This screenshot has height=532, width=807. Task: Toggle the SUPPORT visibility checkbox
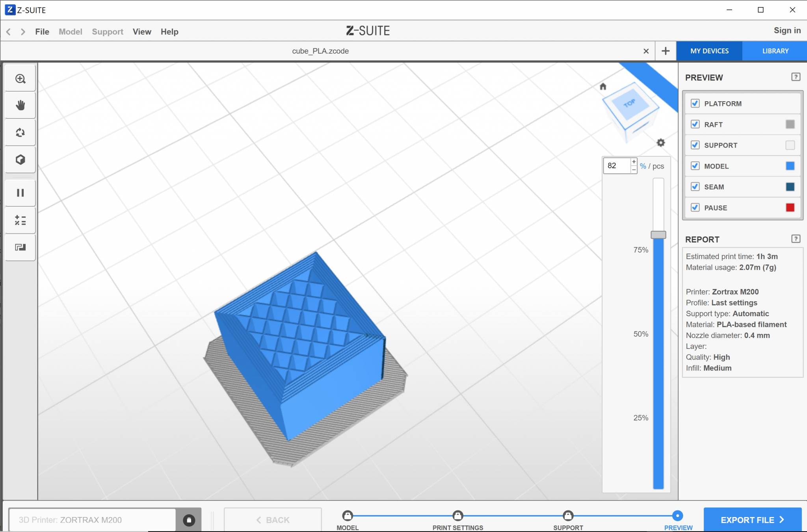695,145
